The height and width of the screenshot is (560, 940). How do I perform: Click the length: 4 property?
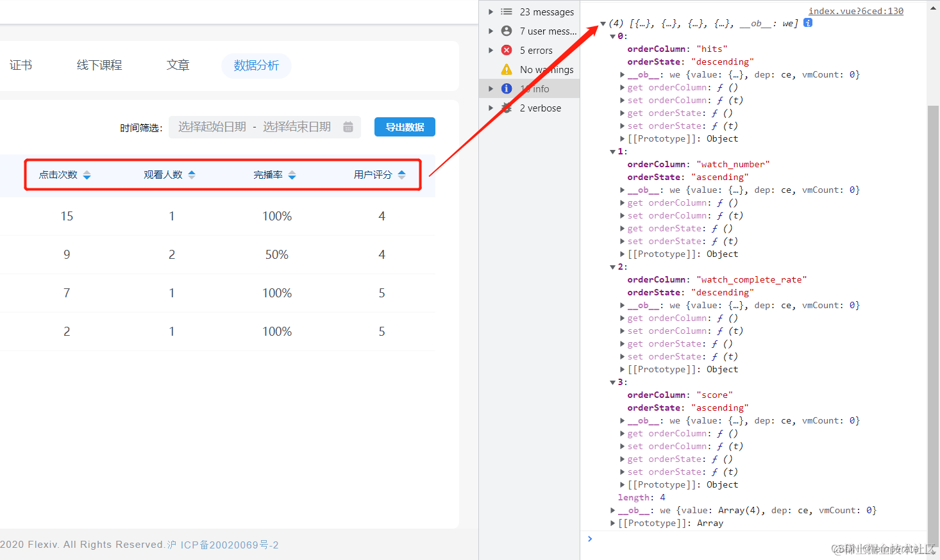click(641, 498)
